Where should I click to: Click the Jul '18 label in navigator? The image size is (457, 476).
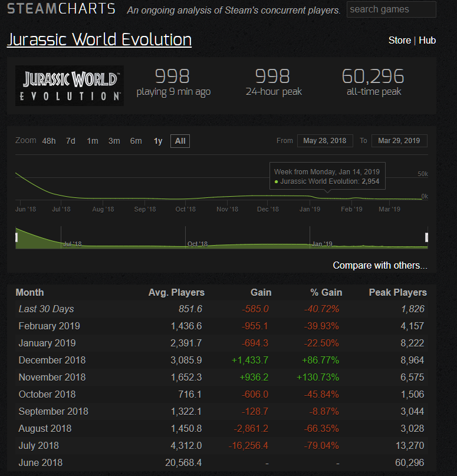73,244
